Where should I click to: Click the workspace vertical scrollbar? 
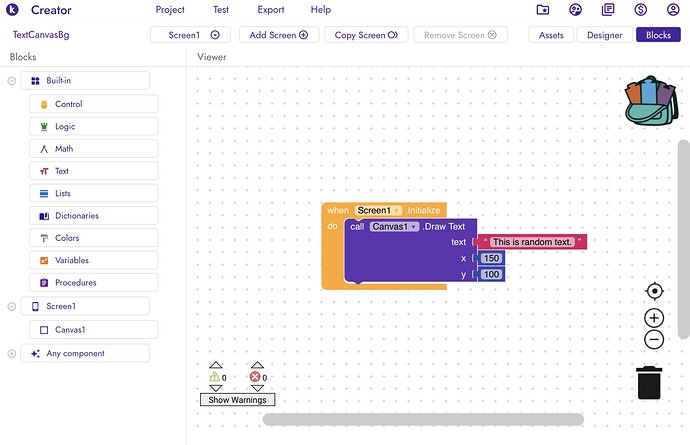684,239
